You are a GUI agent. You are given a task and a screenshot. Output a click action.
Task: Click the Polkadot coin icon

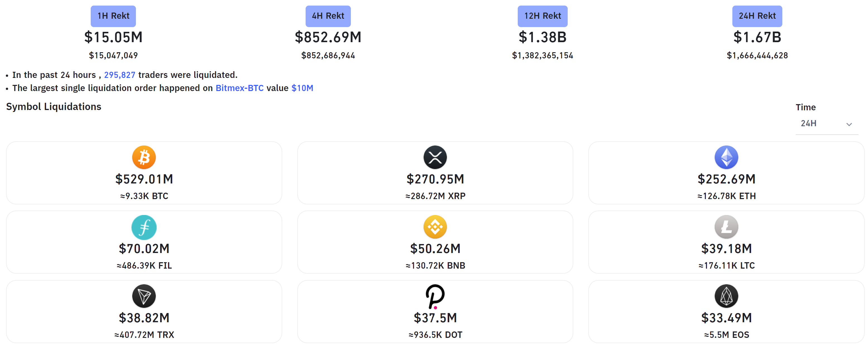[435, 296]
